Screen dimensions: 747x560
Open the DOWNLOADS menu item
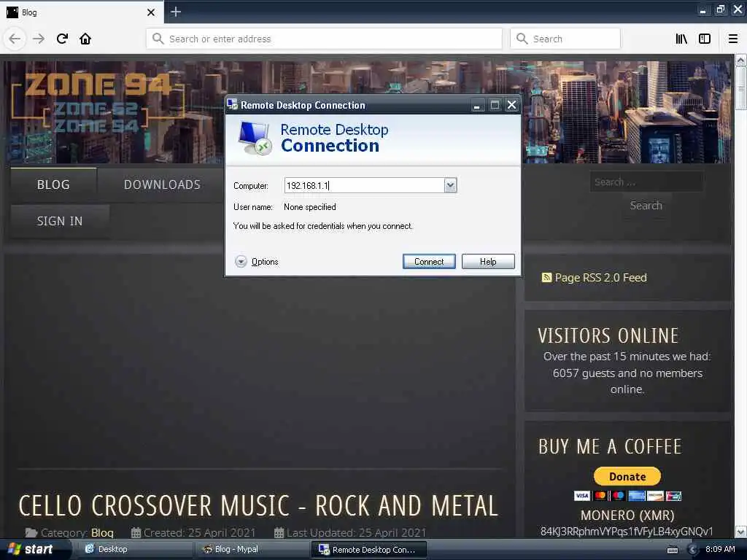pyautogui.click(x=162, y=184)
